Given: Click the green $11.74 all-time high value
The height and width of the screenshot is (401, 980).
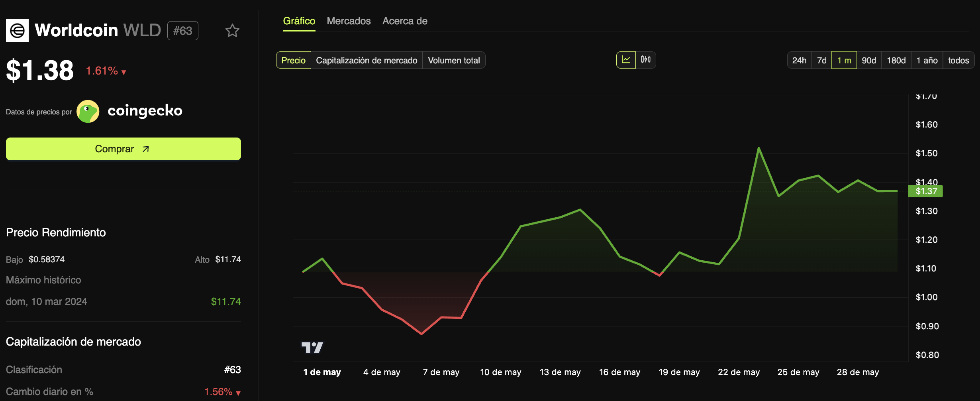Looking at the screenshot, I should click(x=226, y=302).
